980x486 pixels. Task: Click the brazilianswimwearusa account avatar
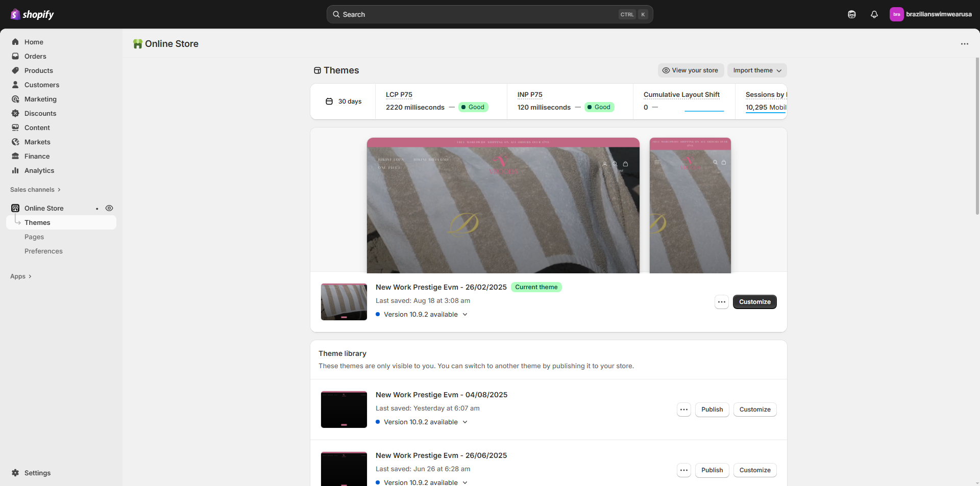click(x=896, y=14)
